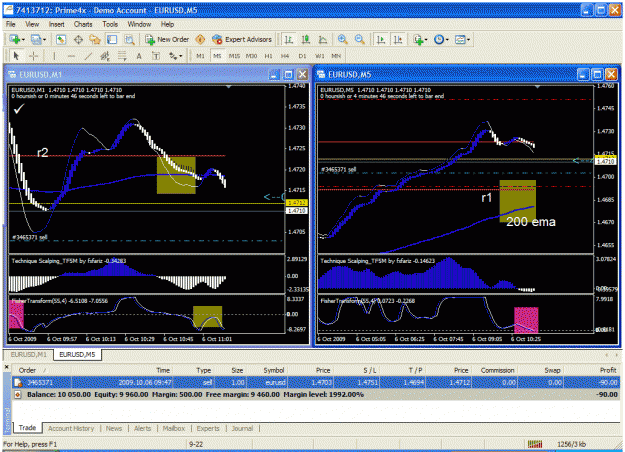Choose the Horizontal Line drawing tool
Screen dimensions: 625x452
pyautogui.click(x=71, y=56)
